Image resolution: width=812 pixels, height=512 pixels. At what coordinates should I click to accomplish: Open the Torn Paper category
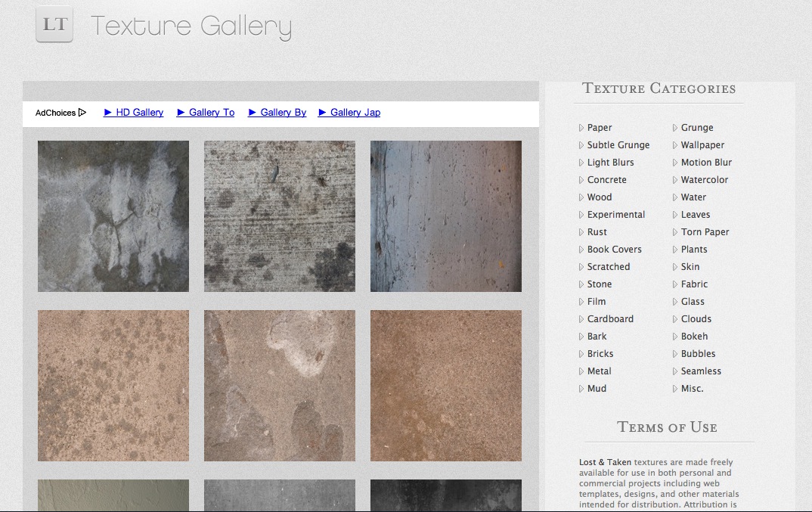[705, 232]
